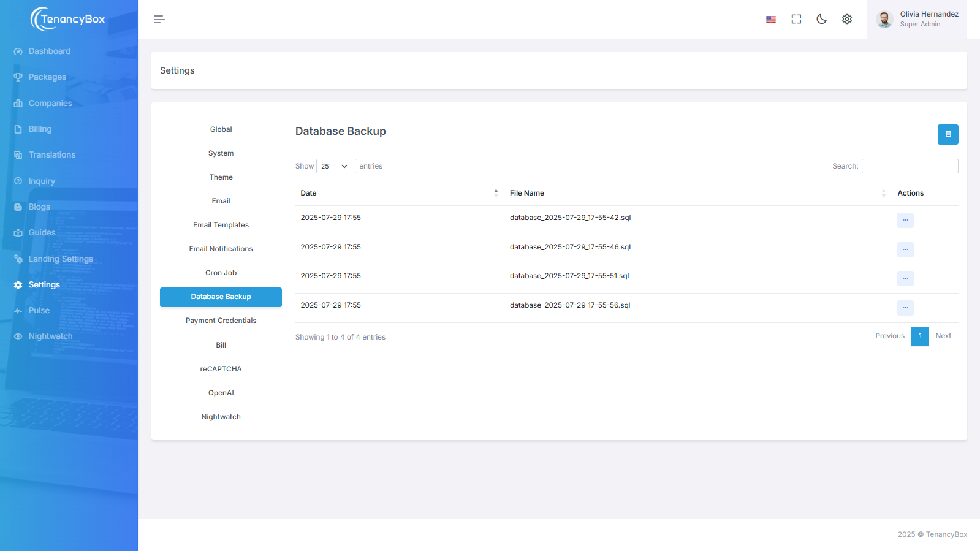Open the US flag language selector
The height and width of the screenshot is (551, 980).
(x=771, y=20)
